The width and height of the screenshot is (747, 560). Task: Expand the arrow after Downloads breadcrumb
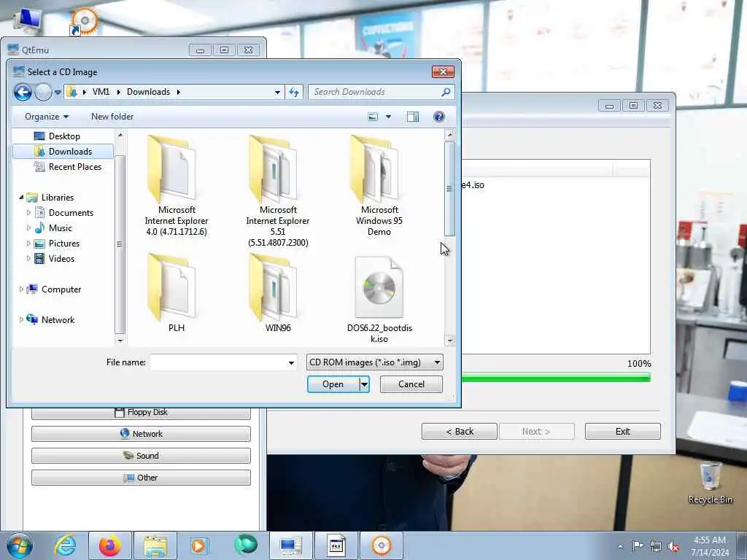(x=179, y=92)
